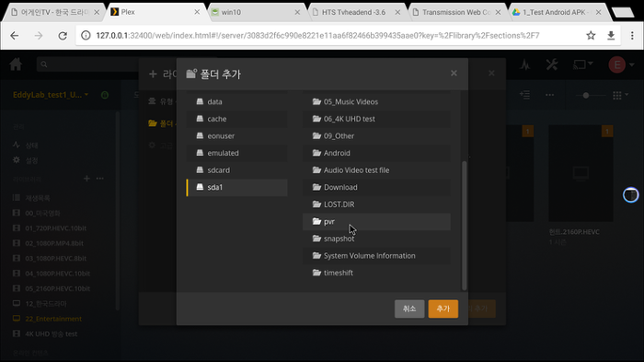Click the browser back arrow
This screenshot has width=644, height=362.
[15, 36]
